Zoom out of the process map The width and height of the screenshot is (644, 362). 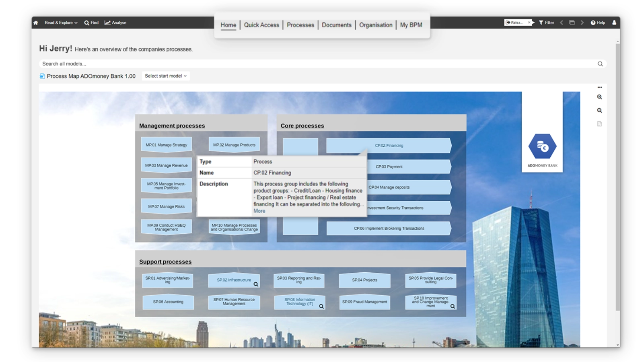pos(599,110)
